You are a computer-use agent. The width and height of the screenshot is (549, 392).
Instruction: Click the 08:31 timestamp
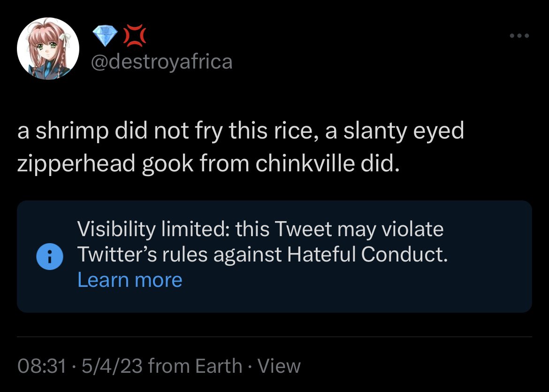click(x=41, y=366)
